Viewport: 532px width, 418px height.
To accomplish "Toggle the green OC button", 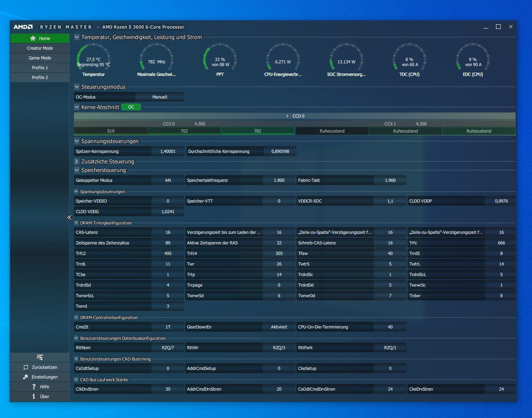I will tap(131, 107).
